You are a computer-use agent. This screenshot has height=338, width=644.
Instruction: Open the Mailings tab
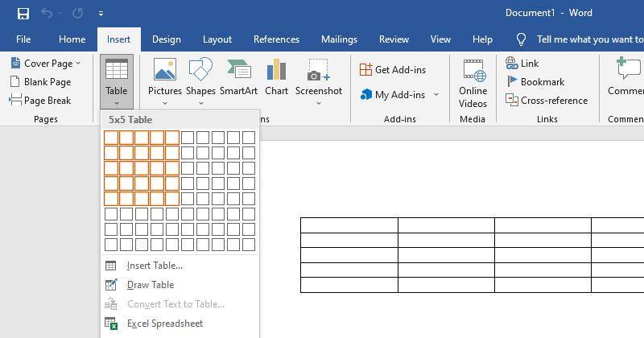coord(339,39)
